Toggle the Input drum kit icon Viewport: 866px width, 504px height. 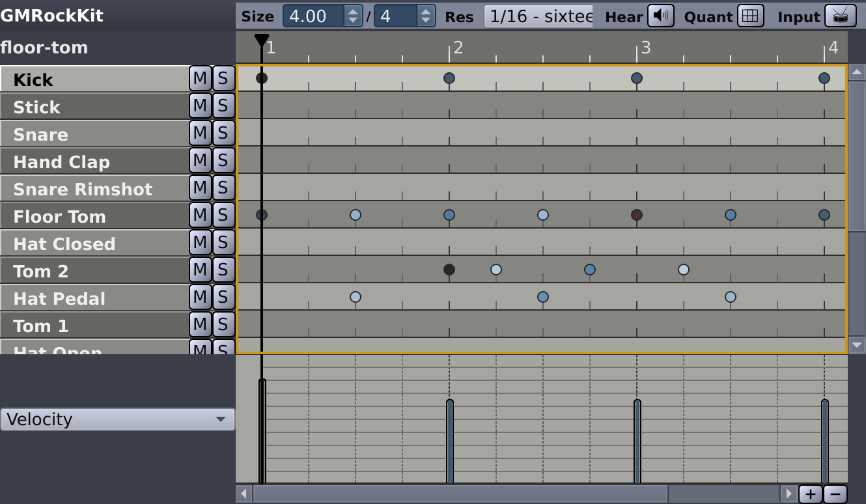tap(840, 16)
